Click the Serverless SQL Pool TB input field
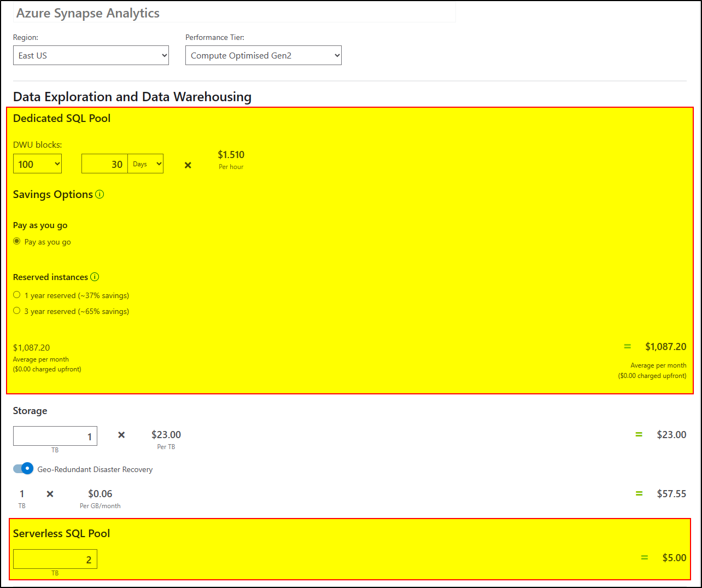702x588 pixels. click(x=55, y=559)
